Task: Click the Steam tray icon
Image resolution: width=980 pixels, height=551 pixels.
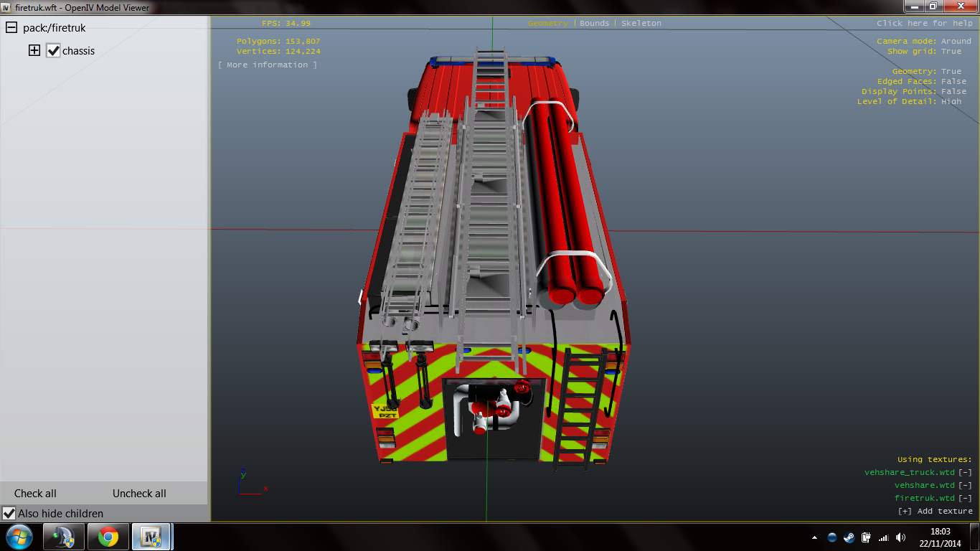Action: (849, 537)
